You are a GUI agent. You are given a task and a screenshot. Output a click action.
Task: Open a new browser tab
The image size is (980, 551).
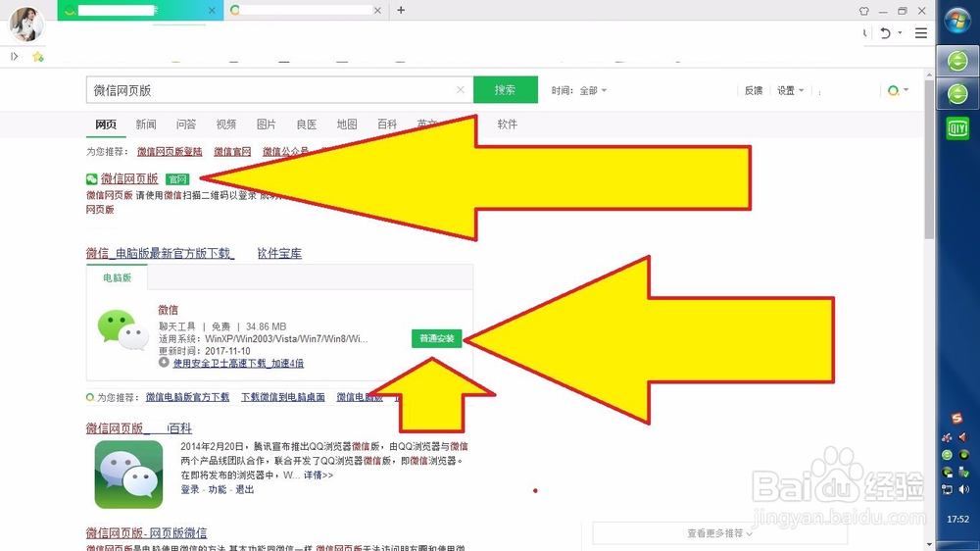[x=401, y=10]
